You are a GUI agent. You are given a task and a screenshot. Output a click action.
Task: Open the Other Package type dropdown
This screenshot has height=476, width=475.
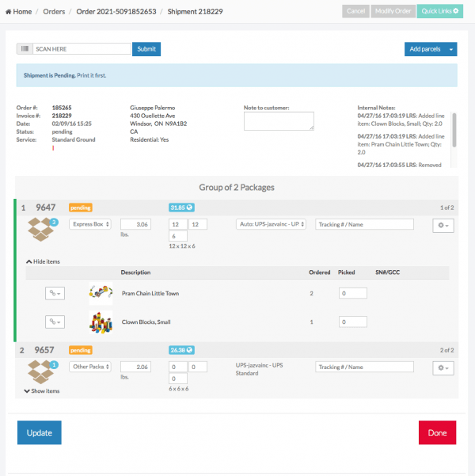90,367
